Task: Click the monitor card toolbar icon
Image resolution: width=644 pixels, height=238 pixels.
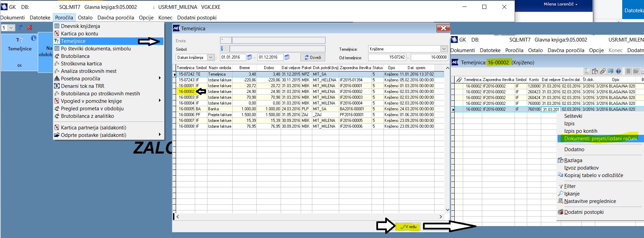Action: click(611, 71)
